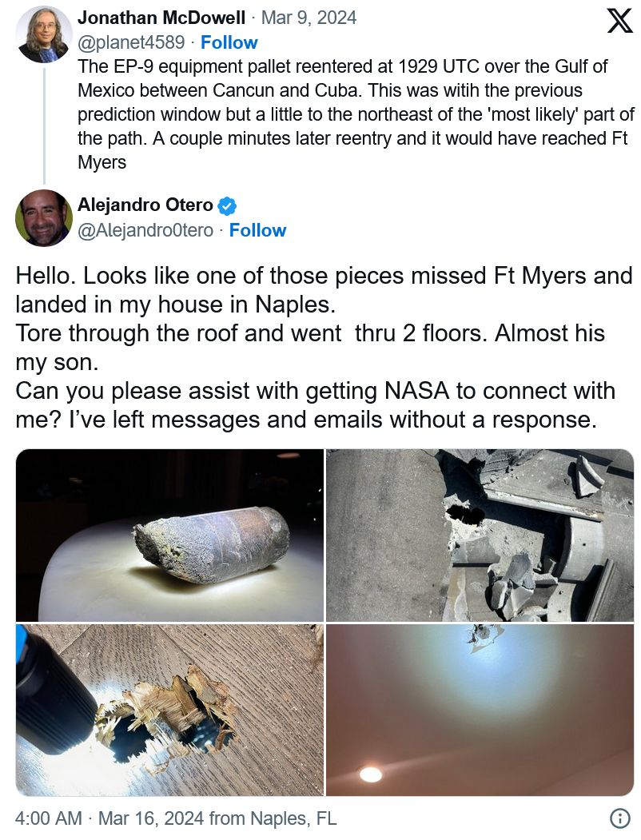
Task: Follow @planet4589 account
Action: [x=229, y=42]
